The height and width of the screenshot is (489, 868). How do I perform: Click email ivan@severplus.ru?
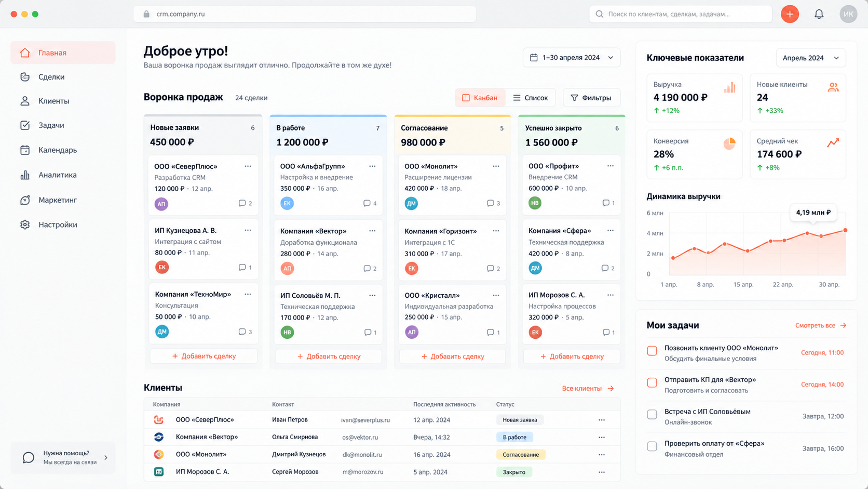(365, 420)
